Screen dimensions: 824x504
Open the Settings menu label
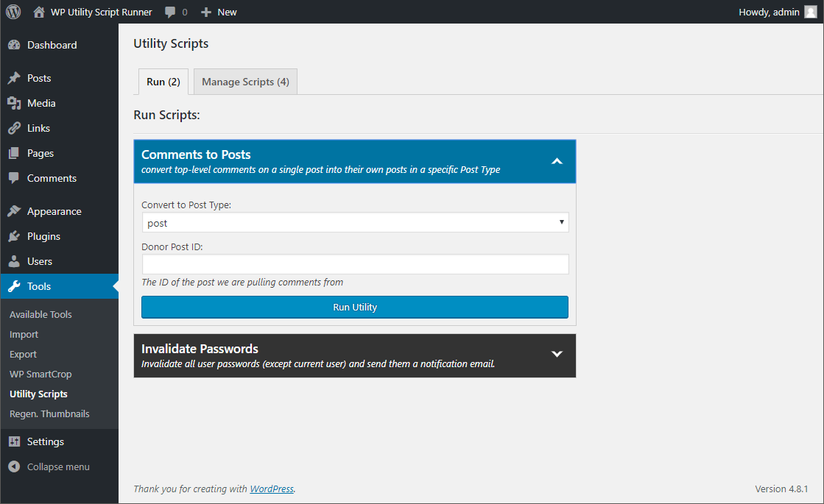click(46, 441)
